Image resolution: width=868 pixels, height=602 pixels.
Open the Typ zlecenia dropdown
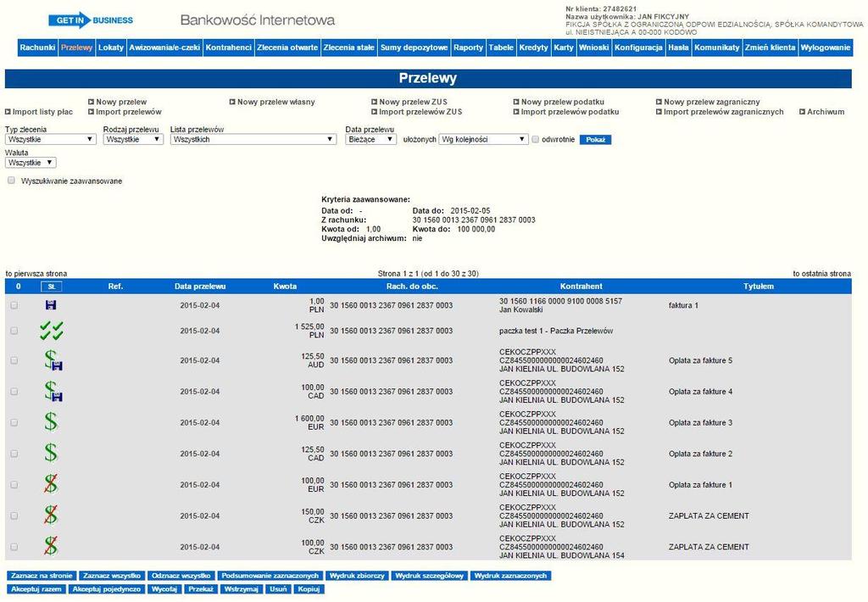51,140
